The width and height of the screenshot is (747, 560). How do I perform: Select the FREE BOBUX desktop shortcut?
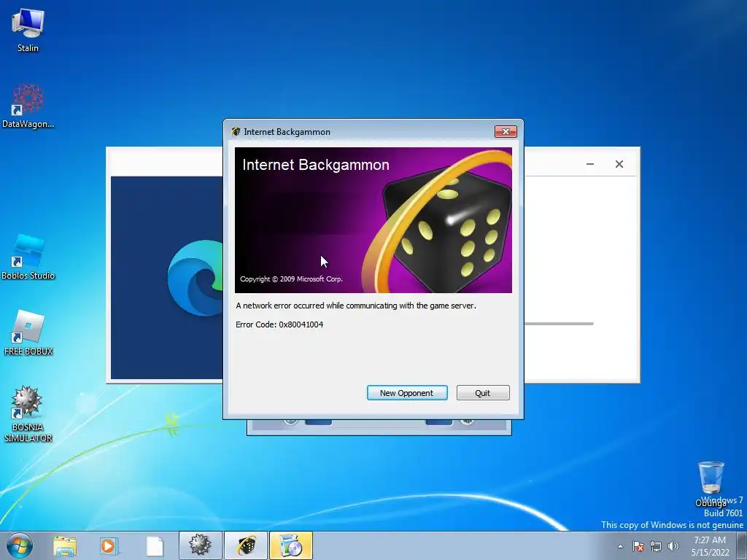coord(28,332)
